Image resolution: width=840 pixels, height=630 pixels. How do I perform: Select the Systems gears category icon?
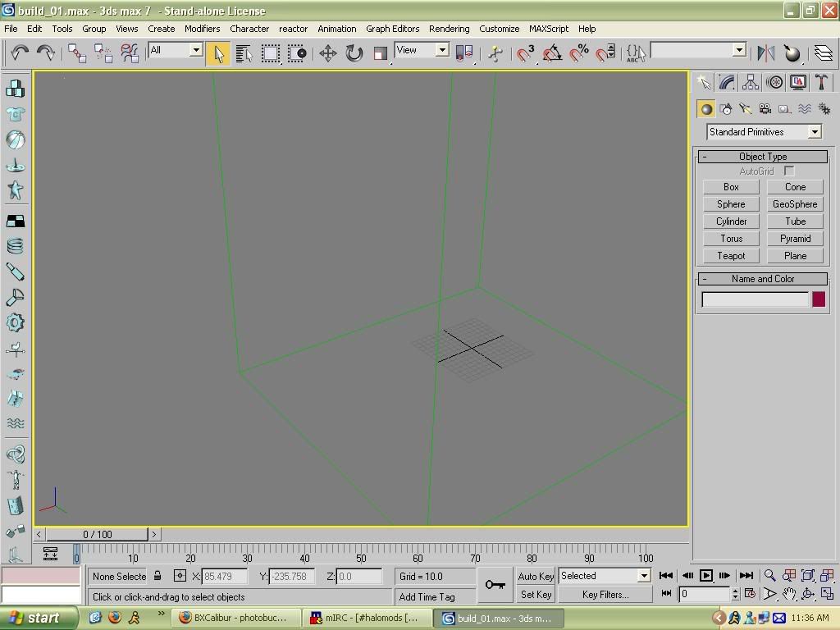click(x=824, y=109)
